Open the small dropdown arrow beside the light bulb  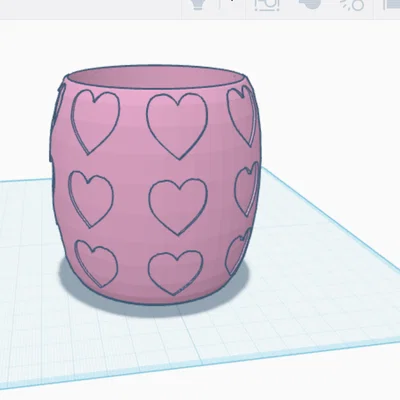click(x=231, y=1)
